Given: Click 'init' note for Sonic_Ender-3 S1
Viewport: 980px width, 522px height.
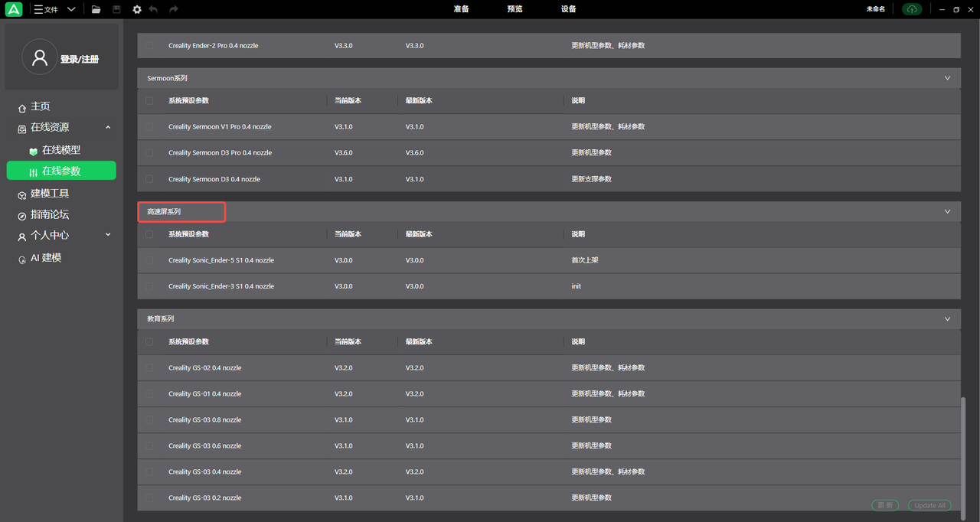Looking at the screenshot, I should (576, 286).
